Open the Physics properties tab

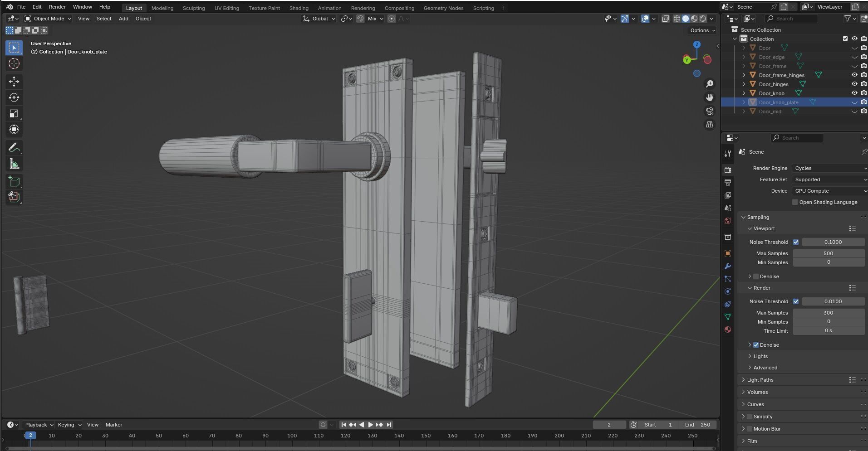pos(728,291)
